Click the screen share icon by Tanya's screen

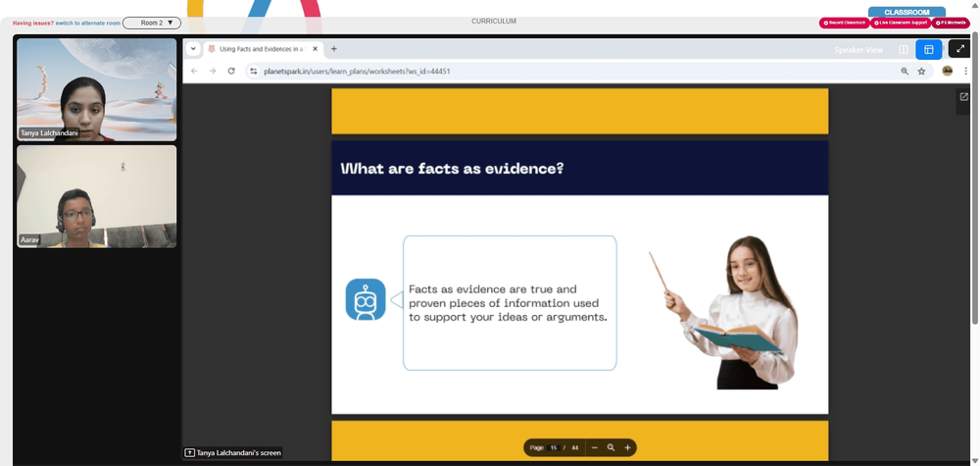(189, 453)
